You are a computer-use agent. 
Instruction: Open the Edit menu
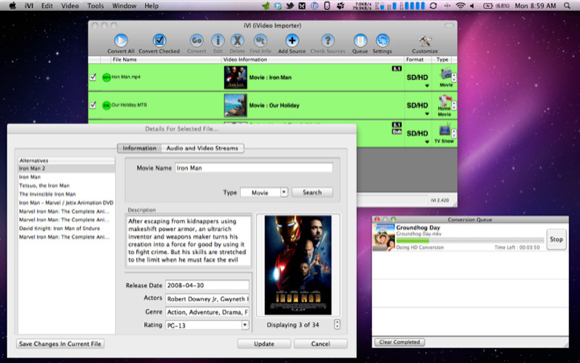(47, 6)
